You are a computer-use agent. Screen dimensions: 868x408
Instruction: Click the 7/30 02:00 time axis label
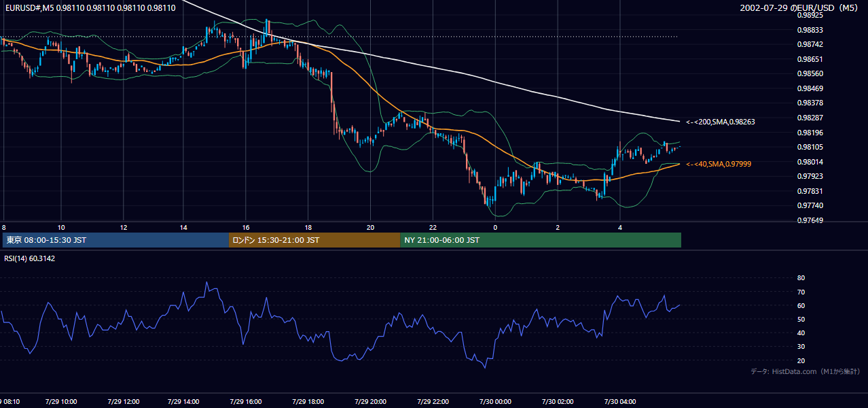click(558, 402)
